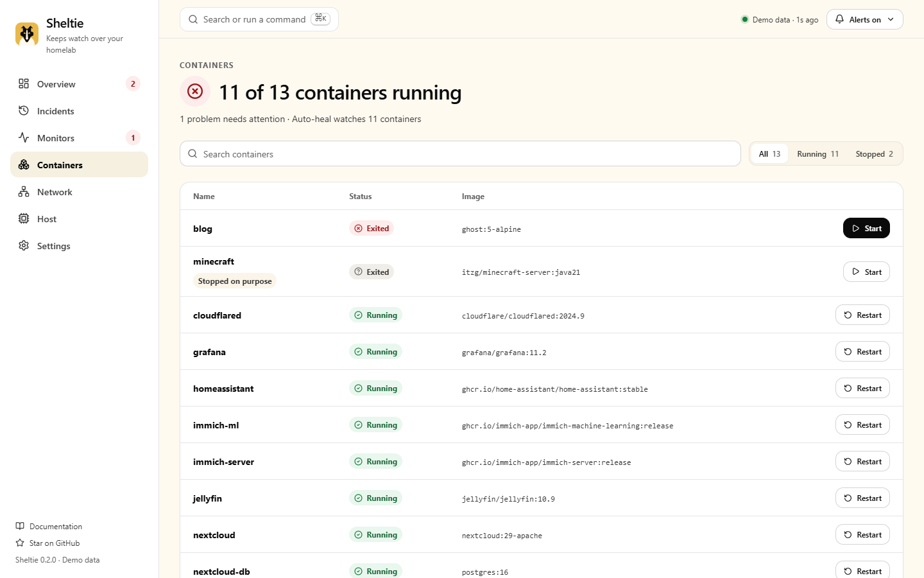Click the 'Stopped on purpose' label
Image resolution: width=924 pixels, height=578 pixels.
235,281
